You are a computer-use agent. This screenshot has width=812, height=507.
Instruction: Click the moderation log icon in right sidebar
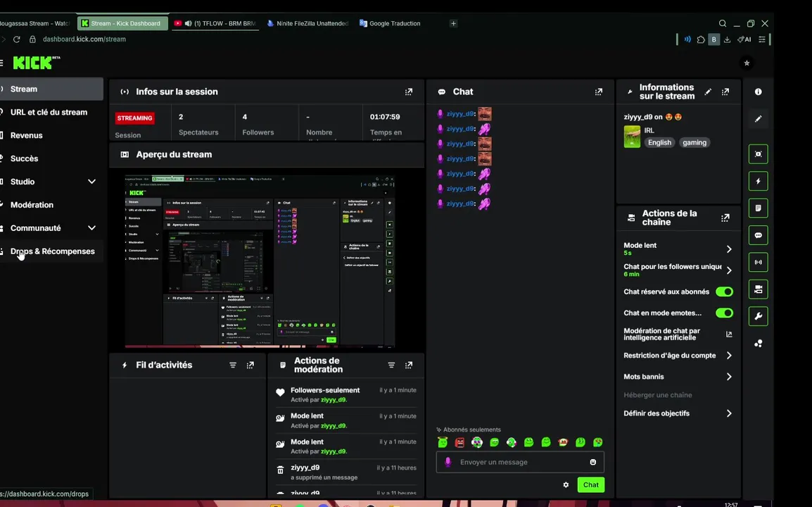(758, 208)
